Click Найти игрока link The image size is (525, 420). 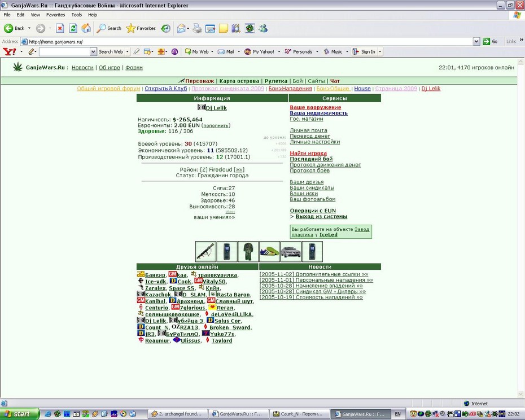pos(308,153)
